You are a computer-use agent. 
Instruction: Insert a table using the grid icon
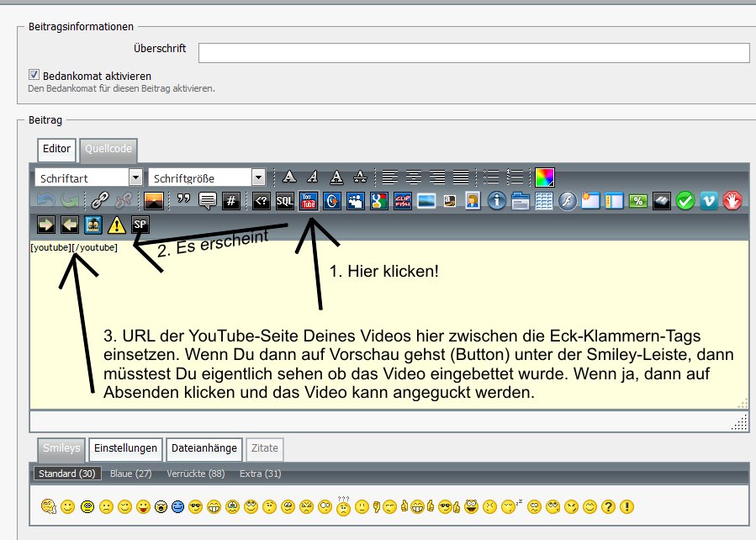coord(544,200)
